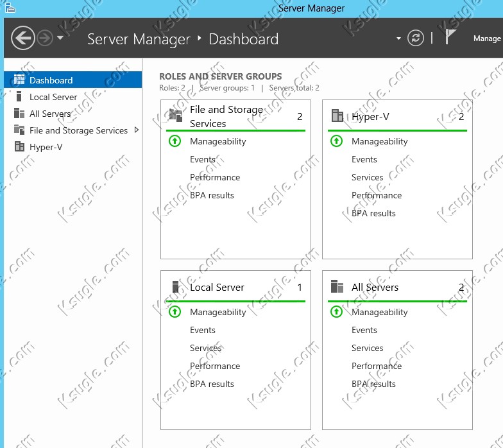This screenshot has height=448, width=503.
Task: Click the 'Roles: 2' summary text
Action: 172,88
